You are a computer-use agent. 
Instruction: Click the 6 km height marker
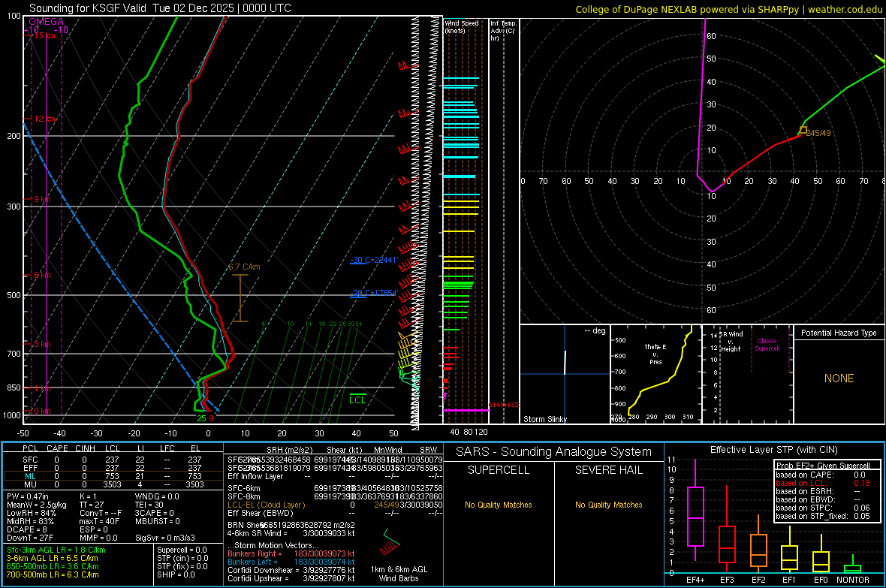42,275
